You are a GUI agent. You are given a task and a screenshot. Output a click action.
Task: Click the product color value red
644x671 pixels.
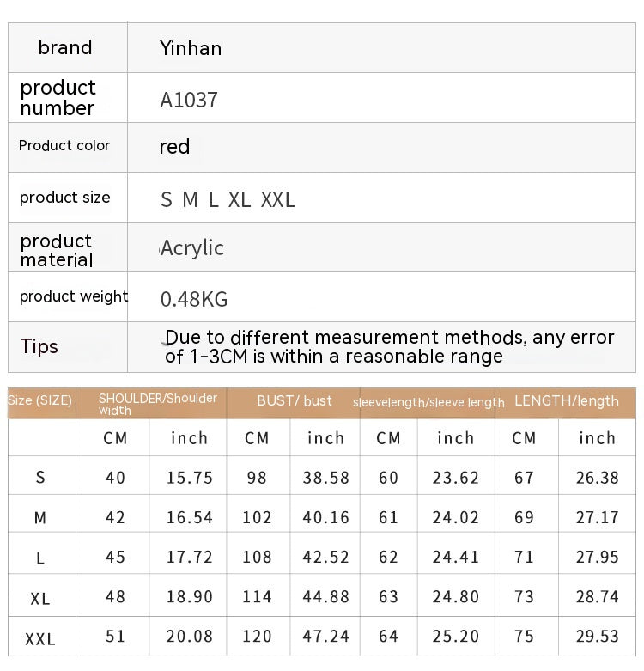click(174, 147)
